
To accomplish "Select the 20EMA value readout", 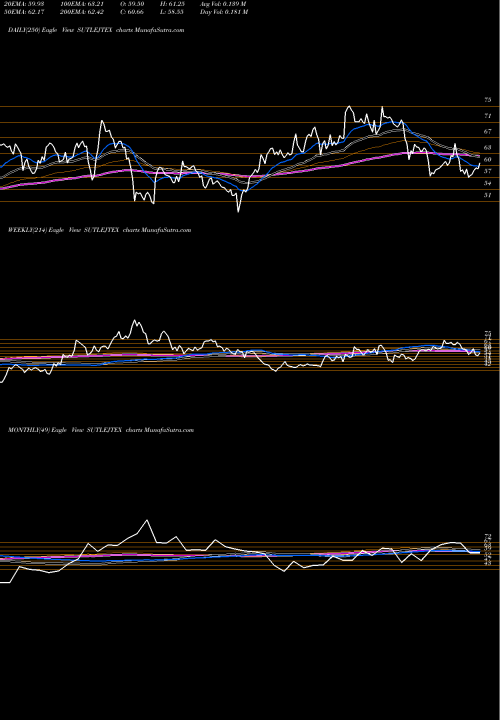I will coord(23,4).
